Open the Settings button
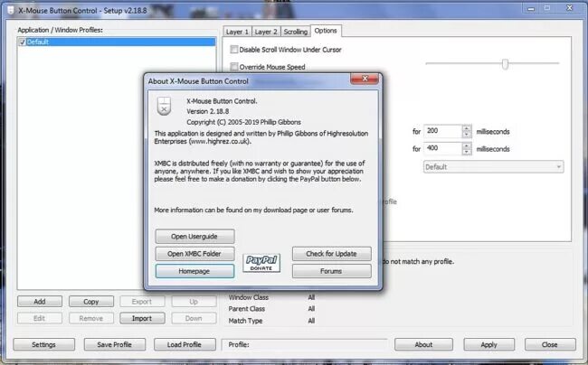The width and height of the screenshot is (588, 365). (44, 344)
